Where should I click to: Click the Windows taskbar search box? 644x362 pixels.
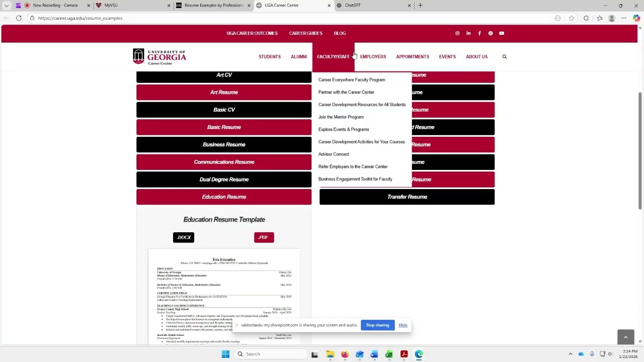point(270,354)
